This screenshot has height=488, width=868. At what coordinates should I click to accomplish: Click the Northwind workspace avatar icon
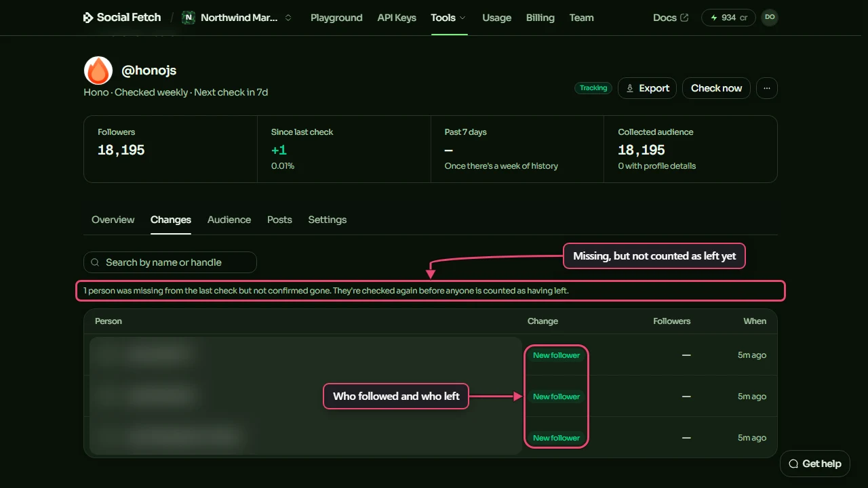pyautogui.click(x=188, y=18)
